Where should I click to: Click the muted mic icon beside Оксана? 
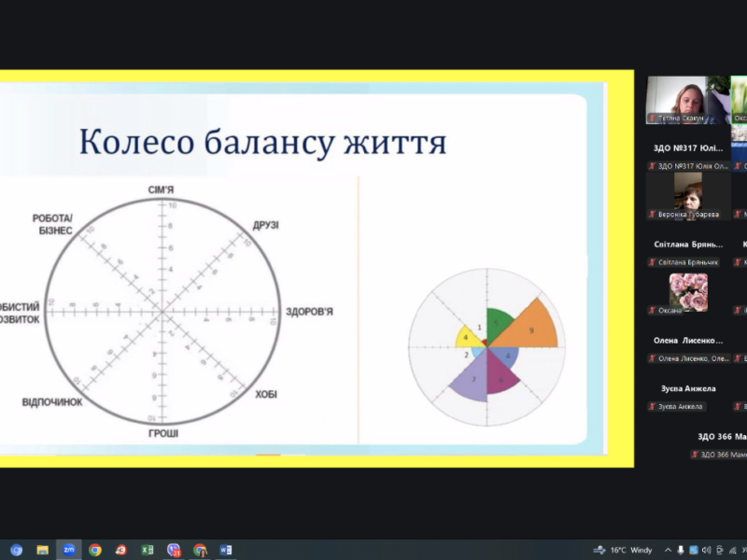(652, 311)
